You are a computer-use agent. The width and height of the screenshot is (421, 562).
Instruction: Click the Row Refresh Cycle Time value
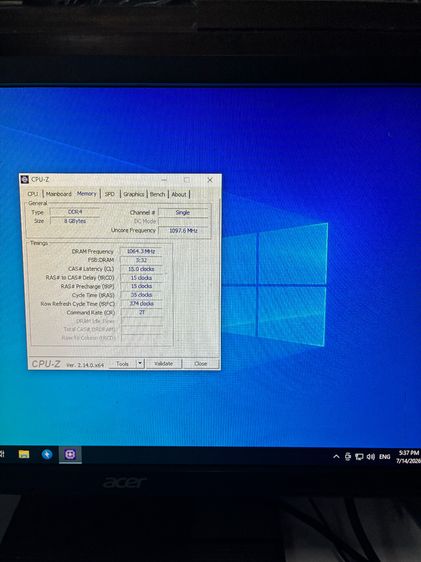tap(141, 304)
